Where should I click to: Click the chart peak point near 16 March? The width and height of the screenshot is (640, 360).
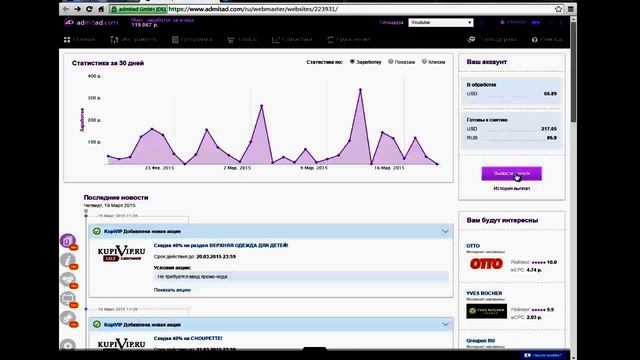[360, 89]
